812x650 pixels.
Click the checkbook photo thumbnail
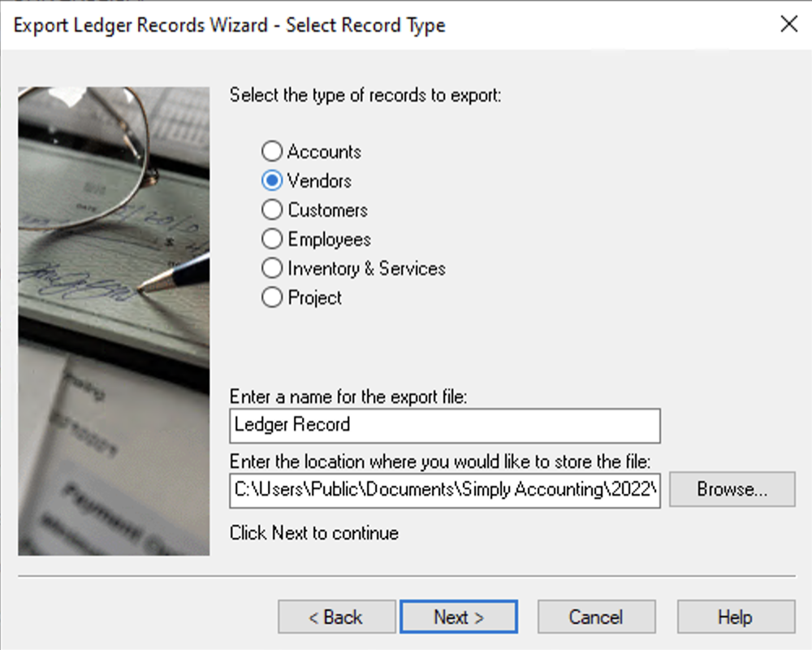(x=112, y=318)
